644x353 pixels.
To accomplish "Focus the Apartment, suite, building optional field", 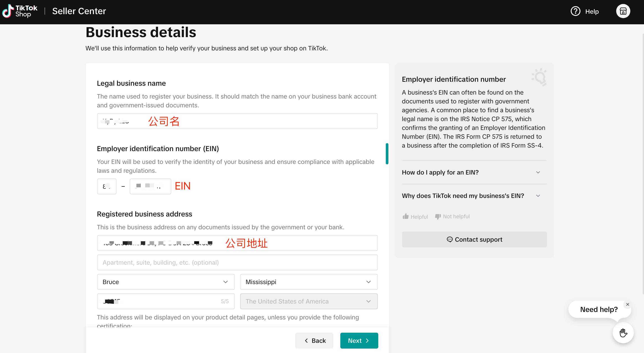I will tap(237, 262).
